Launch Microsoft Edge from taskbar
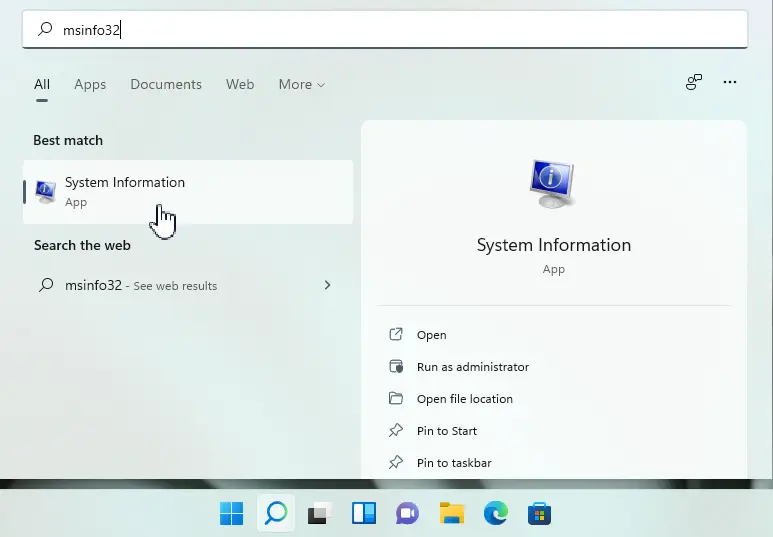Viewport: 773px width, 537px height. click(495, 514)
